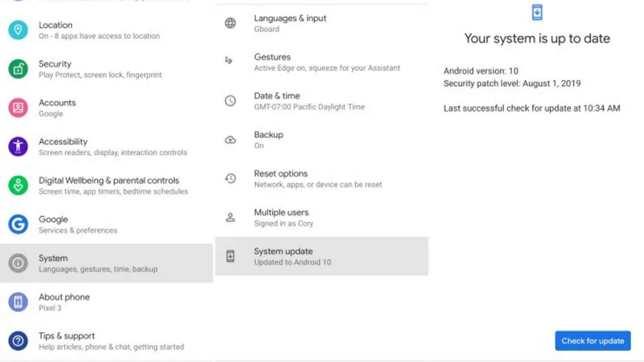The width and height of the screenshot is (644, 362).
Task: Click 'Play Protect, screen lock, fingerprint' text
Action: 100,75
